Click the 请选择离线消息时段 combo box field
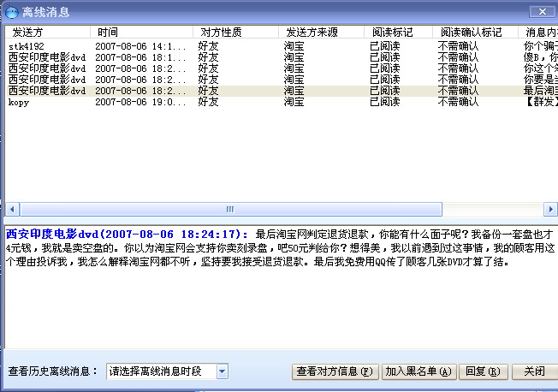Screen dimensions: 558x392 point(159,371)
